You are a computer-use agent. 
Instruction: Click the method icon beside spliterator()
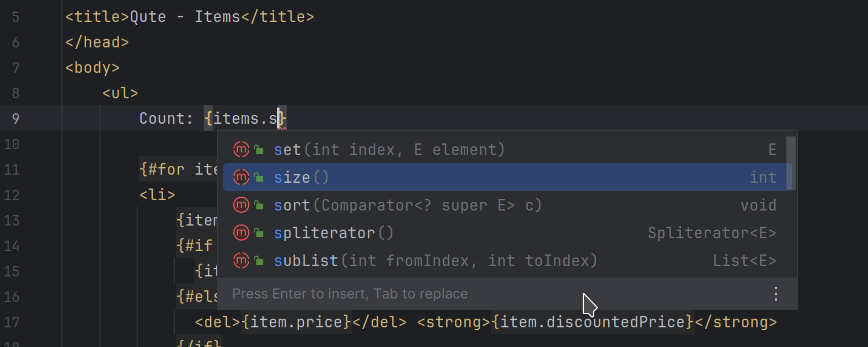click(241, 233)
